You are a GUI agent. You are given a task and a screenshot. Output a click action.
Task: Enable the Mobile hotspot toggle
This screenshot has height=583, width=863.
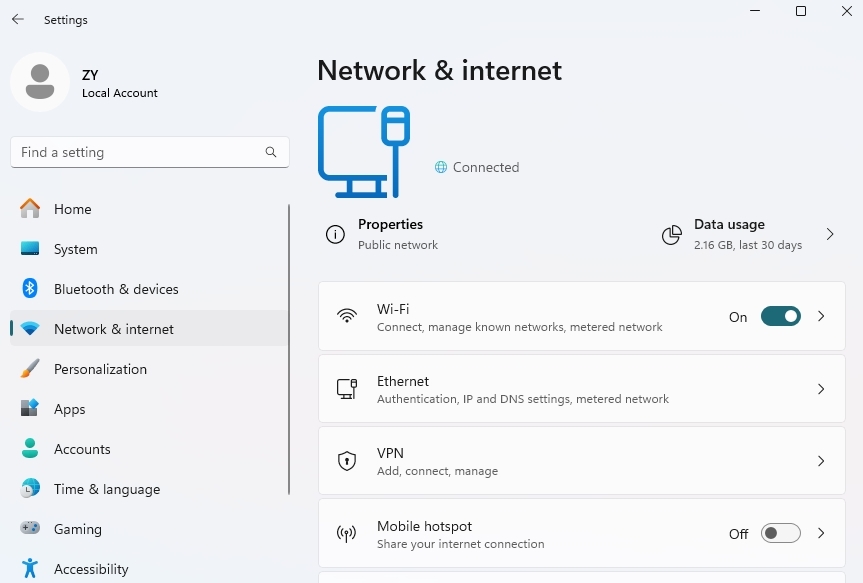[780, 533]
